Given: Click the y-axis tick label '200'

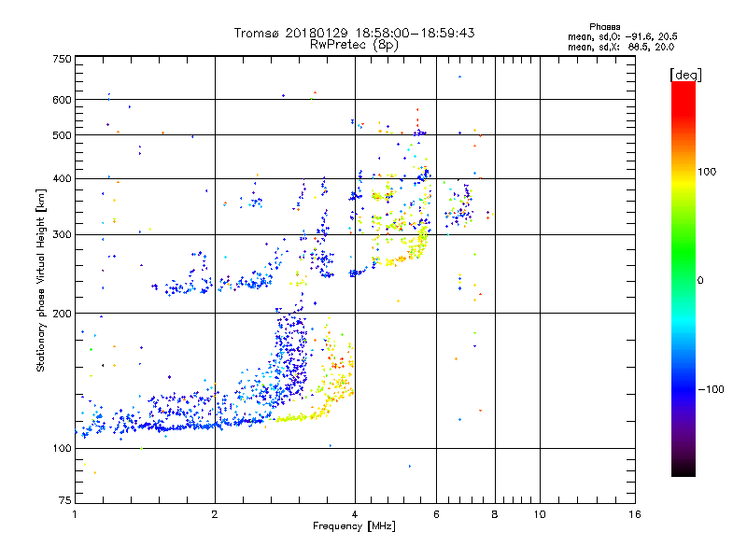Looking at the screenshot, I should coord(63,314).
